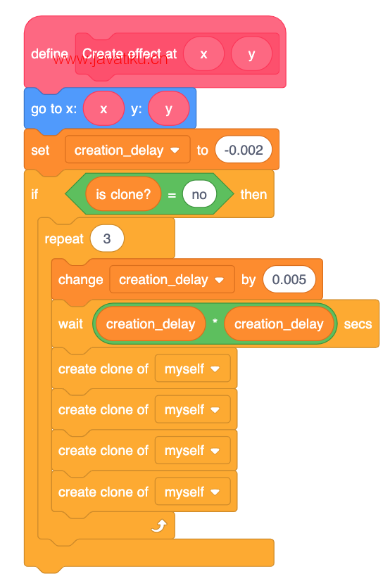
Task: Expand the last myself clone dropdown
Action: [193, 492]
